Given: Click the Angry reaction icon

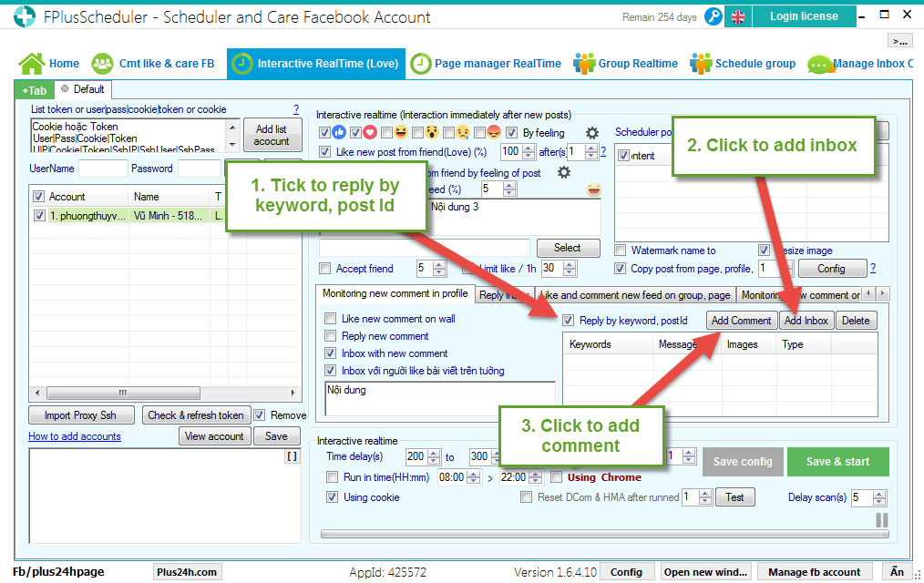Looking at the screenshot, I should click(494, 132).
